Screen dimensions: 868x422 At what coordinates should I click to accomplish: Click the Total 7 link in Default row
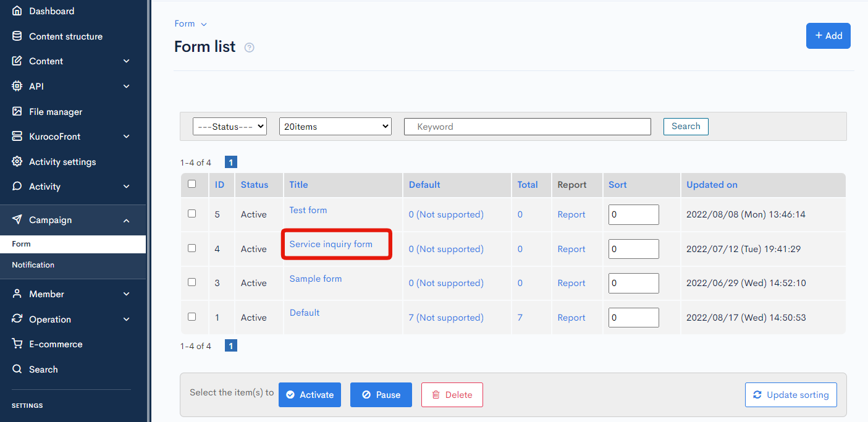(520, 318)
